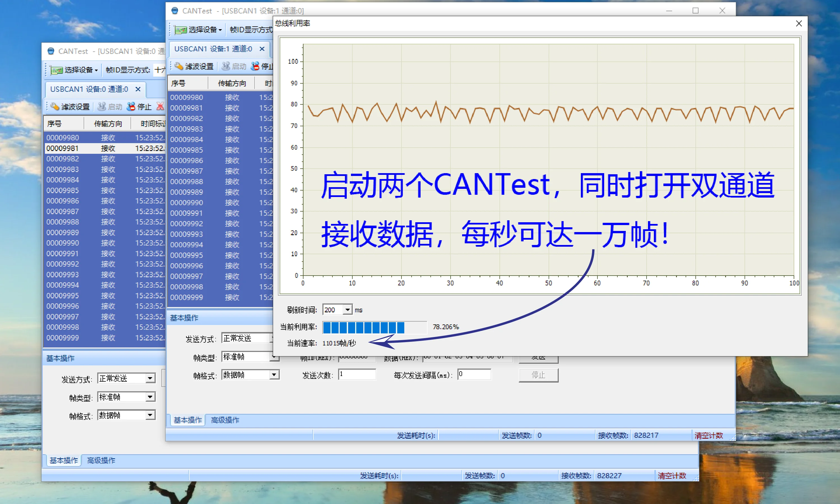Close USBCAN1 Device 0 Channel 0 tab
Image resolution: width=840 pixels, height=504 pixels.
138,89
